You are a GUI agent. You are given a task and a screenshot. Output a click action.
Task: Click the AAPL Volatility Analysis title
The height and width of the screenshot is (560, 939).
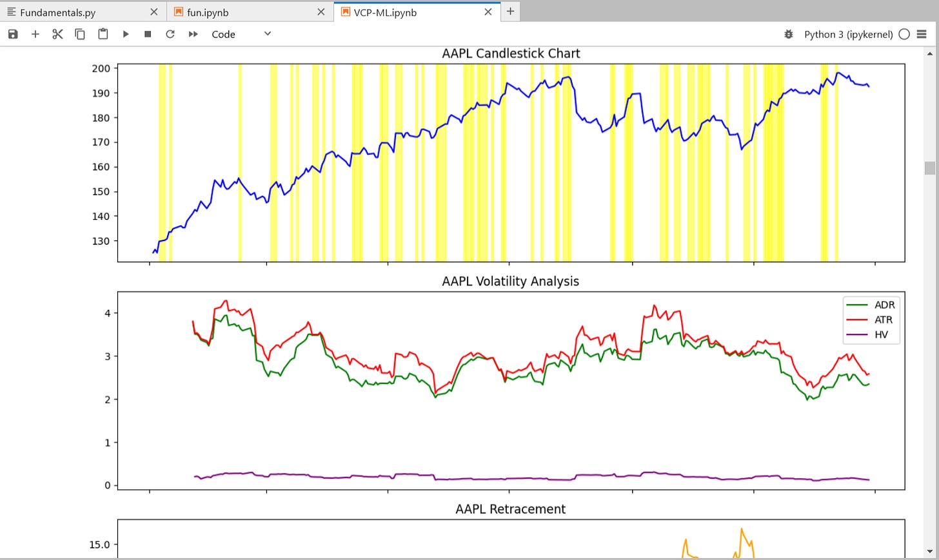(510, 281)
